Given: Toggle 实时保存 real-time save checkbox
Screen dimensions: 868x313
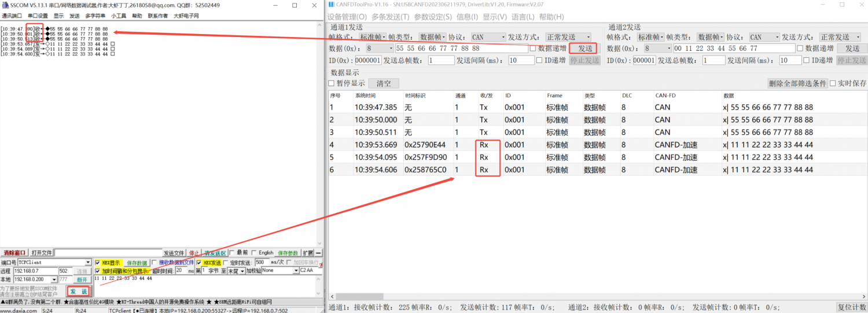Looking at the screenshot, I should click(x=833, y=83).
